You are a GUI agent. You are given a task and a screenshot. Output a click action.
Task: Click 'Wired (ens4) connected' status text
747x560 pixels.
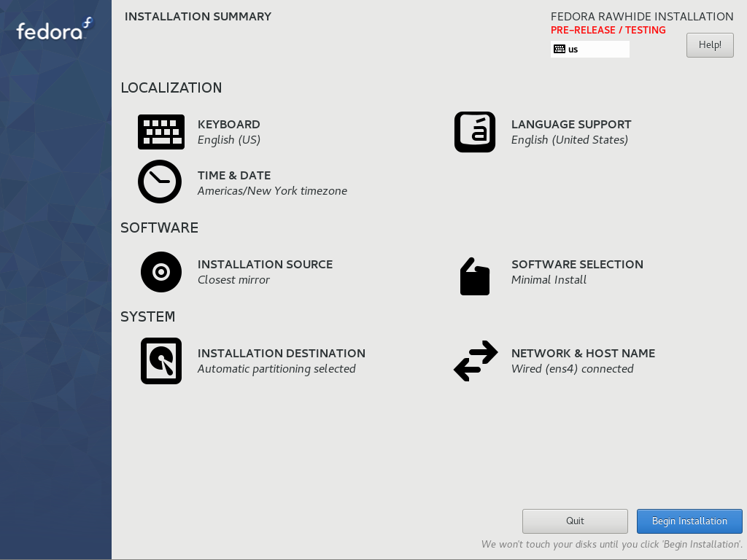click(572, 369)
